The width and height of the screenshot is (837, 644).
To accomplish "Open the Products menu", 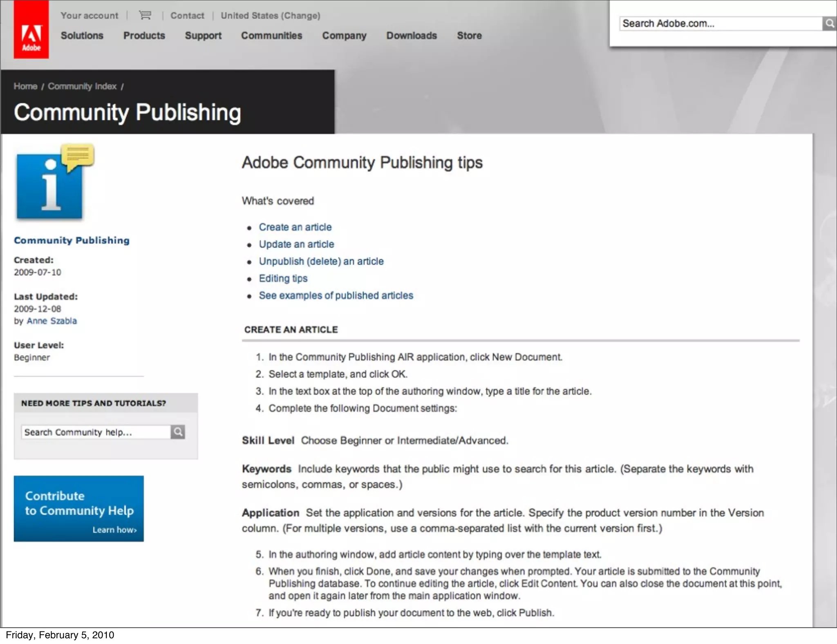I will pos(144,36).
